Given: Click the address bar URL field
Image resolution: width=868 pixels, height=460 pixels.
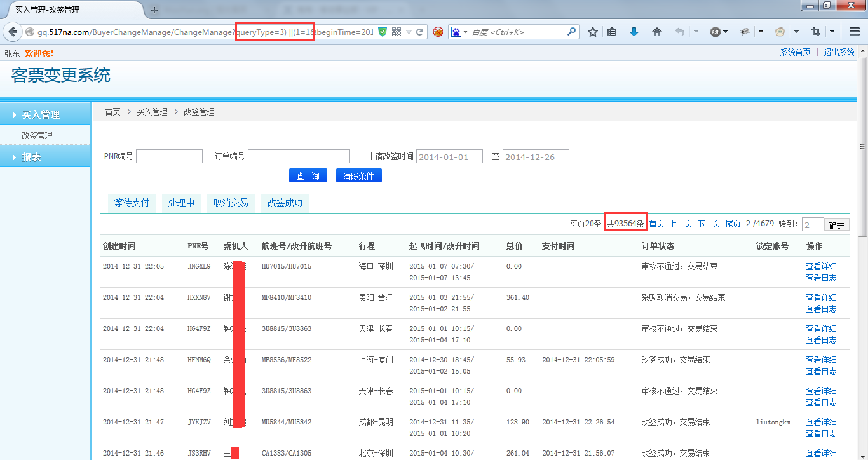Looking at the screenshot, I should [206, 32].
